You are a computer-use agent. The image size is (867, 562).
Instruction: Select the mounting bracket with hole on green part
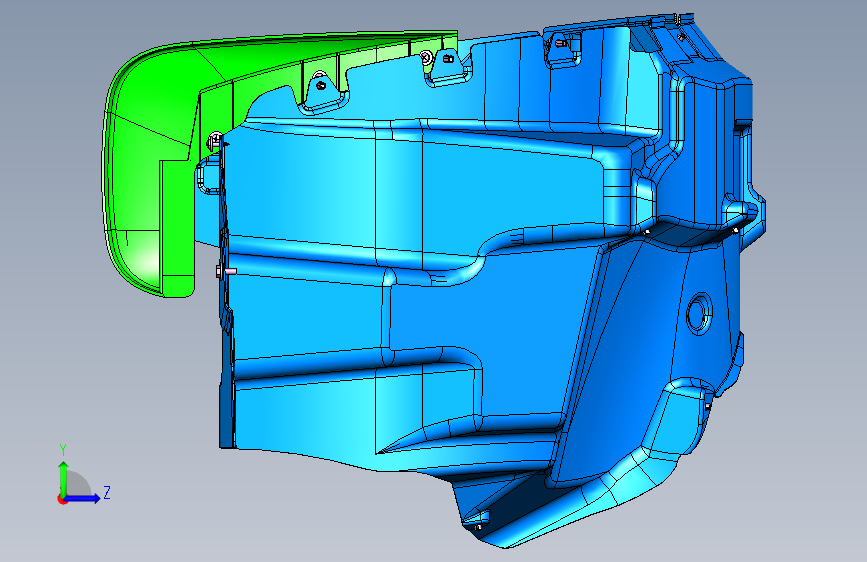coord(322,92)
